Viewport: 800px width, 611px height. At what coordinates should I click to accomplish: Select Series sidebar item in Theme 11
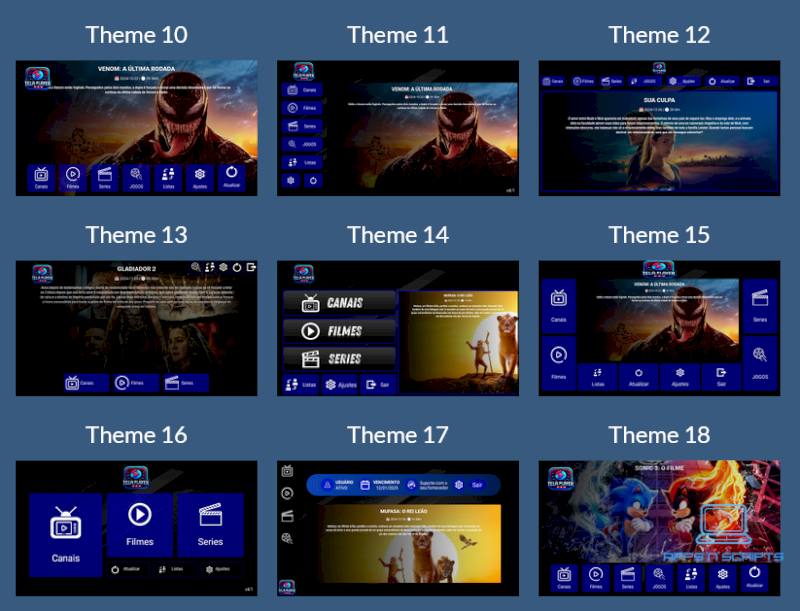coord(302,126)
